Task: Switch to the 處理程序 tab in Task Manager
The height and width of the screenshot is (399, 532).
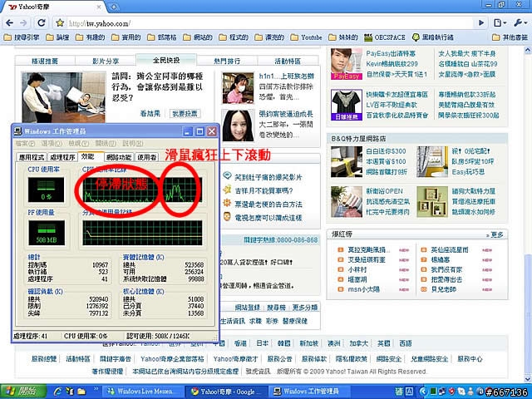Action: pyautogui.click(x=62, y=157)
